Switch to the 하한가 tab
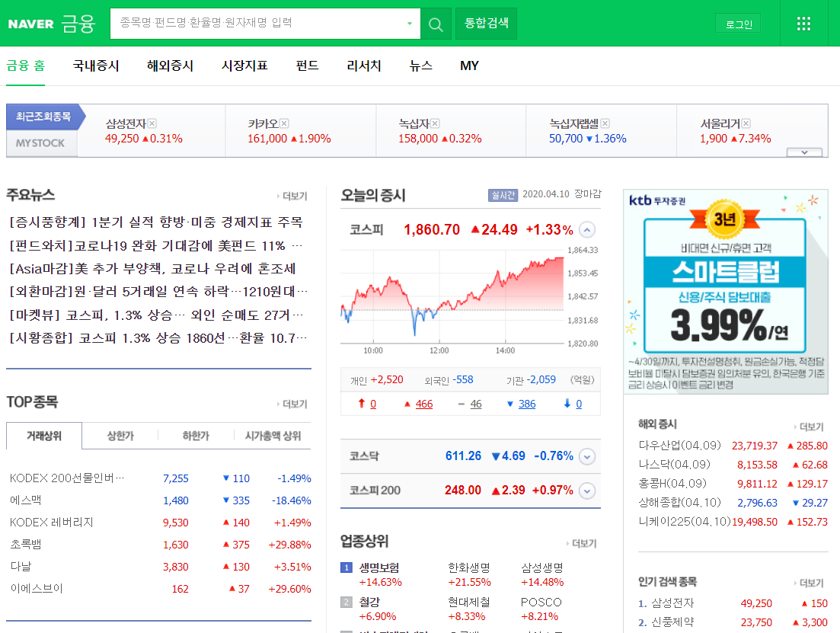840x633 pixels. click(x=196, y=436)
